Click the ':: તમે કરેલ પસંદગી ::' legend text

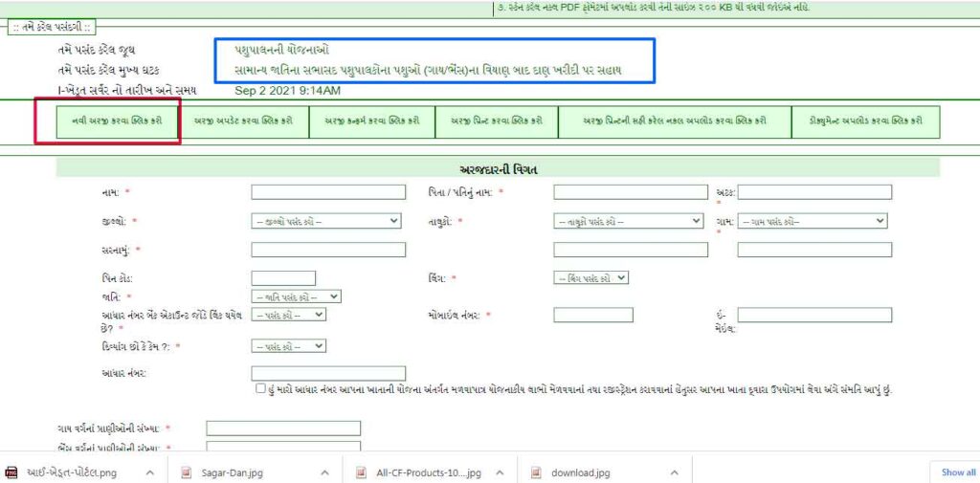coord(52,28)
